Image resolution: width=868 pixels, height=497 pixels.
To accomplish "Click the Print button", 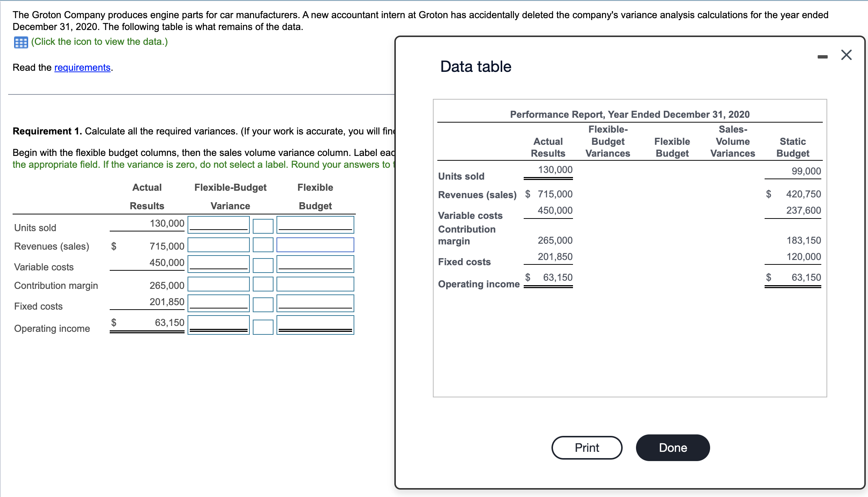I will pyautogui.click(x=587, y=448).
